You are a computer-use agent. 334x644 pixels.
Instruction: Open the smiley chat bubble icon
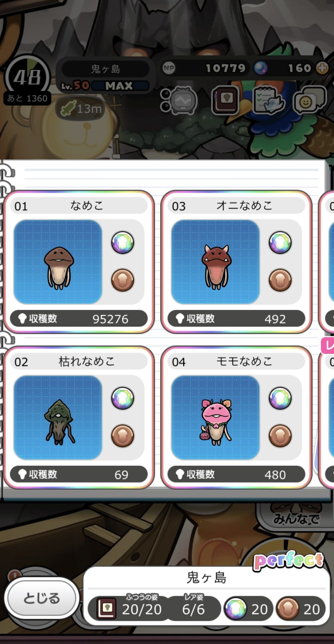[310, 100]
